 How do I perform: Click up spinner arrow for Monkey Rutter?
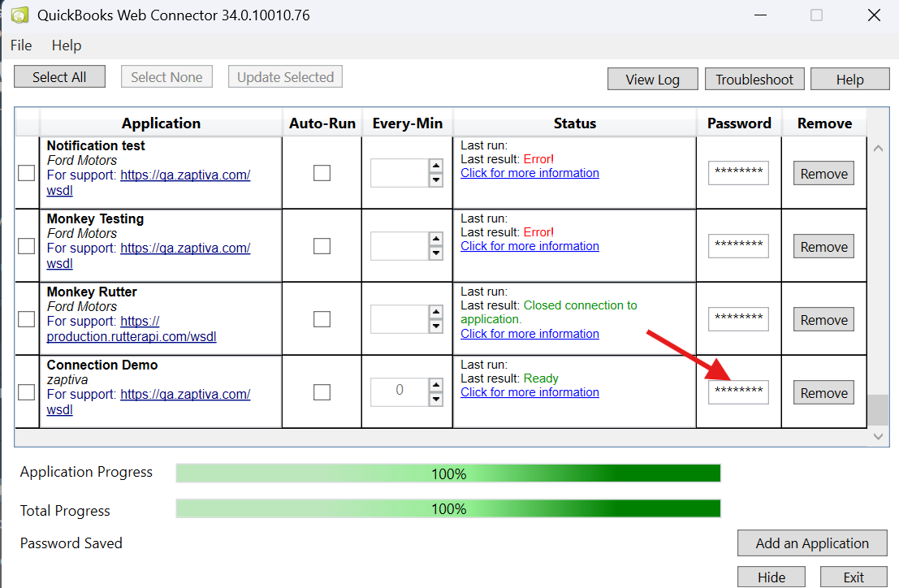coord(436,313)
